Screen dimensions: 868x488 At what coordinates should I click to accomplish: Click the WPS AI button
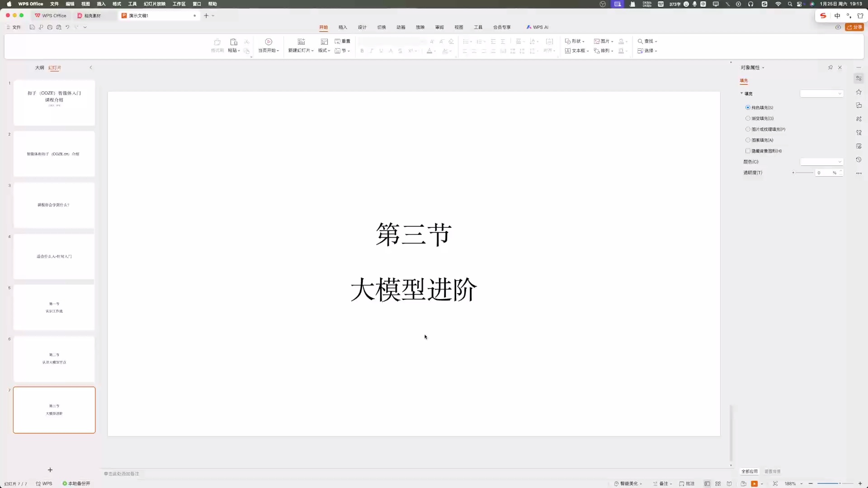537,27
